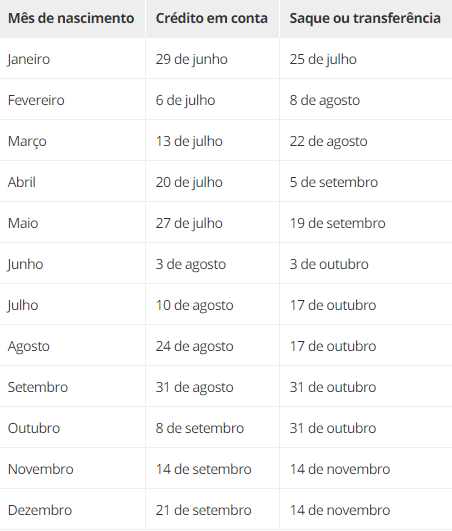
Task: Select the Novembro row label
Action: click(41, 469)
